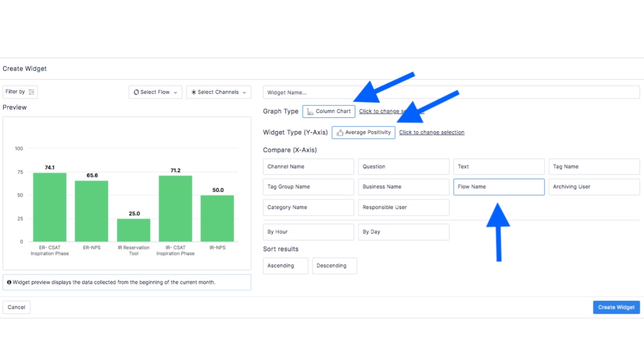
Task: Click the Filter by sliders icon
Action: click(x=30, y=92)
